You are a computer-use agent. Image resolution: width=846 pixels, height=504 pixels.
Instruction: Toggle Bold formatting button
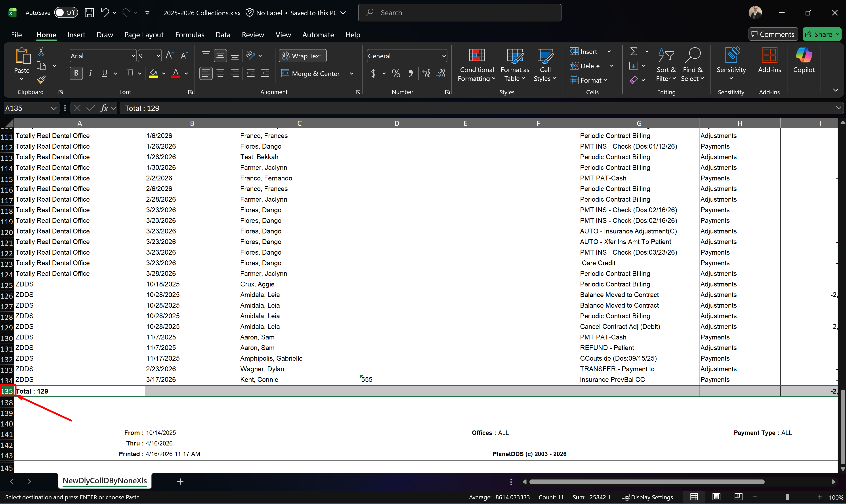76,73
